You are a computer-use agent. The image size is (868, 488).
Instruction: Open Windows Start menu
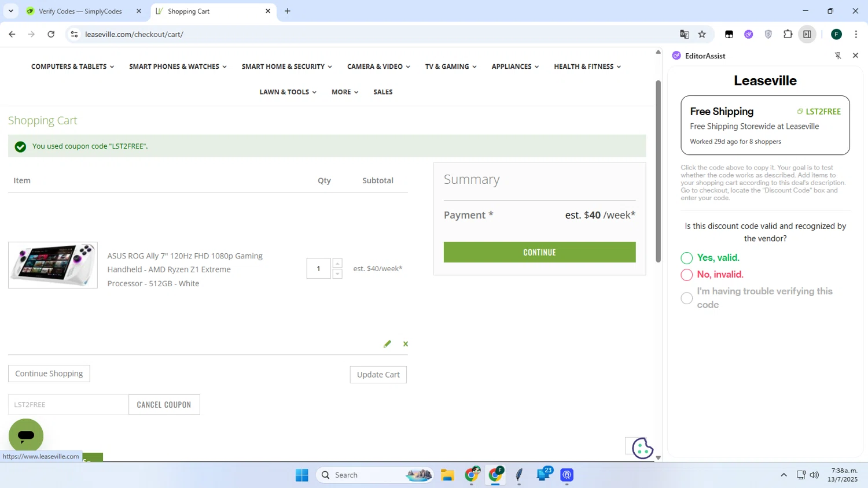[302, 475]
